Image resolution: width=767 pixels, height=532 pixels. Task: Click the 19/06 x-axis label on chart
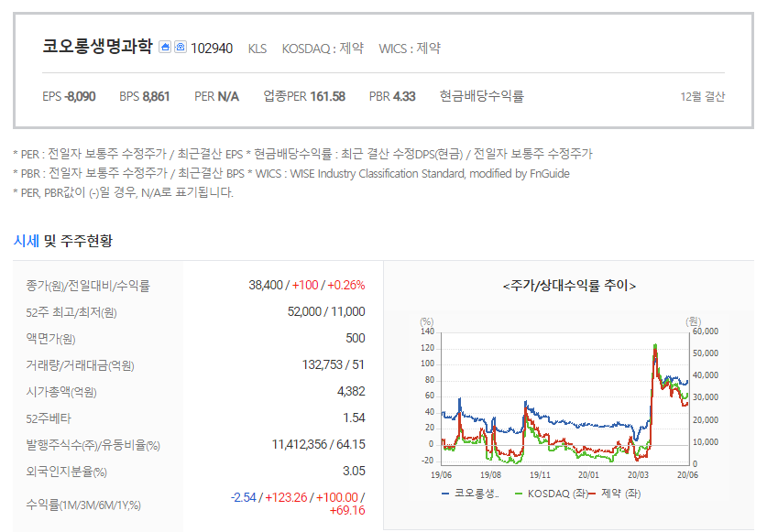[x=441, y=475]
